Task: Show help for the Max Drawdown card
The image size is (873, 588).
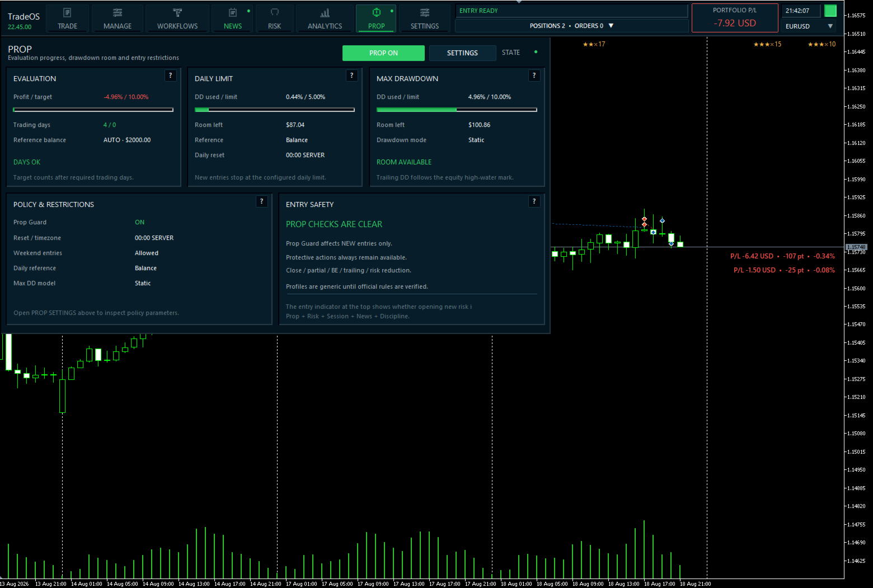Action: (534, 76)
